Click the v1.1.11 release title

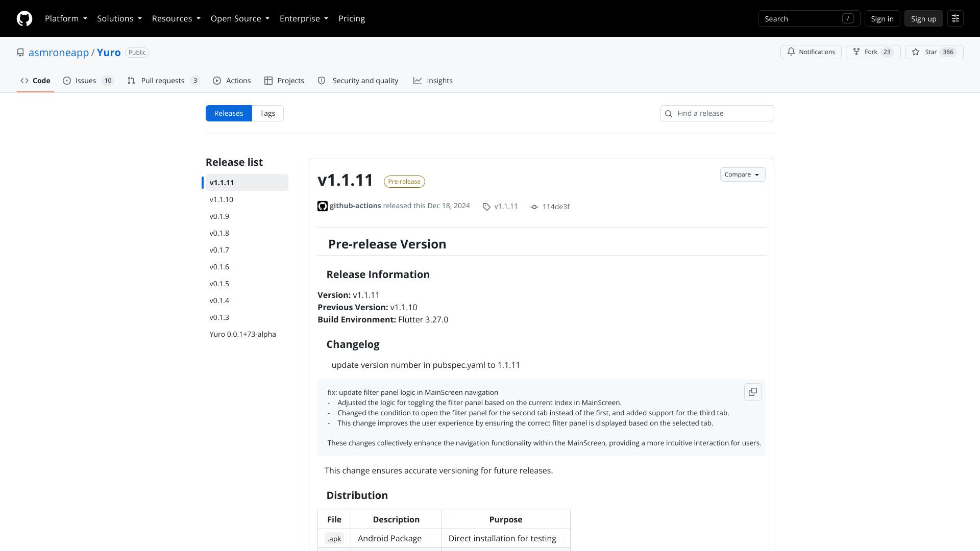coord(346,180)
